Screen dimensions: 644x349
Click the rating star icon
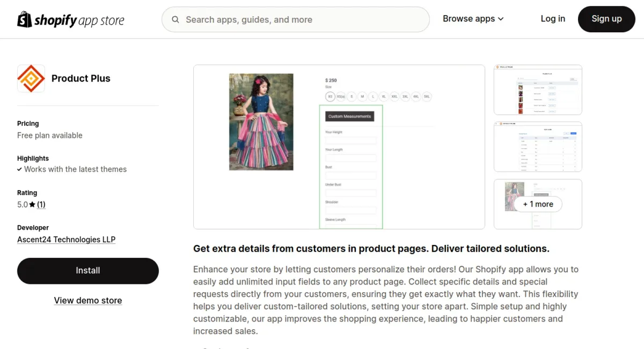pyautogui.click(x=32, y=205)
